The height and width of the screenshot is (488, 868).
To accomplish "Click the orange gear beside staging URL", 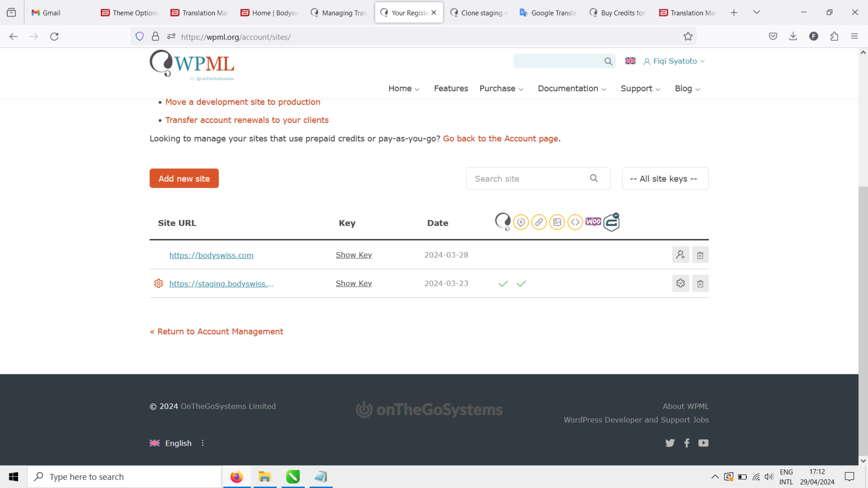I will (x=158, y=283).
